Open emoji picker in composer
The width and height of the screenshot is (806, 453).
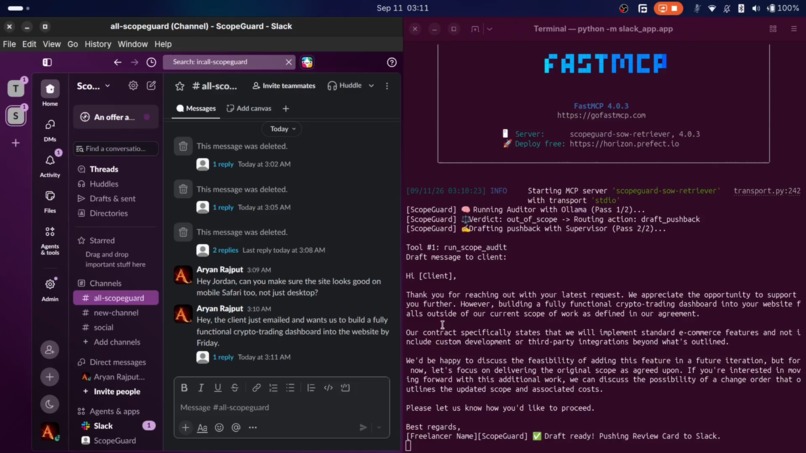[219, 427]
